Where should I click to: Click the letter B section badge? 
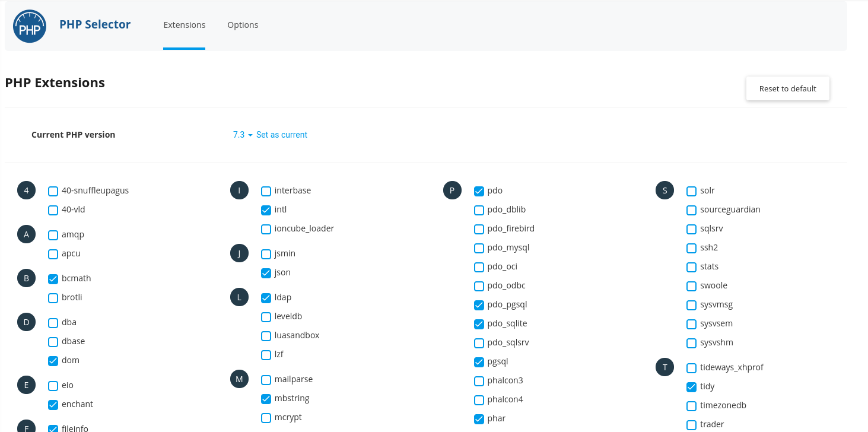point(26,279)
